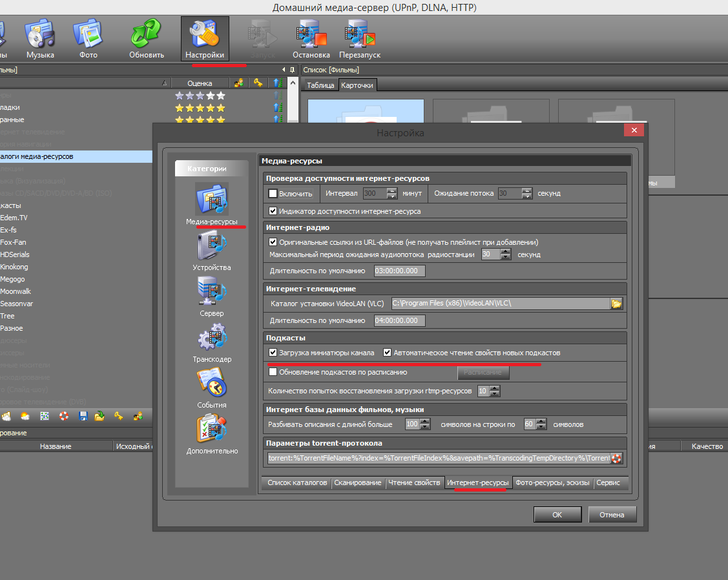The width and height of the screenshot is (728, 580).
Task: Uncheck Загрузка миниатюры канала
Action: pos(273,353)
